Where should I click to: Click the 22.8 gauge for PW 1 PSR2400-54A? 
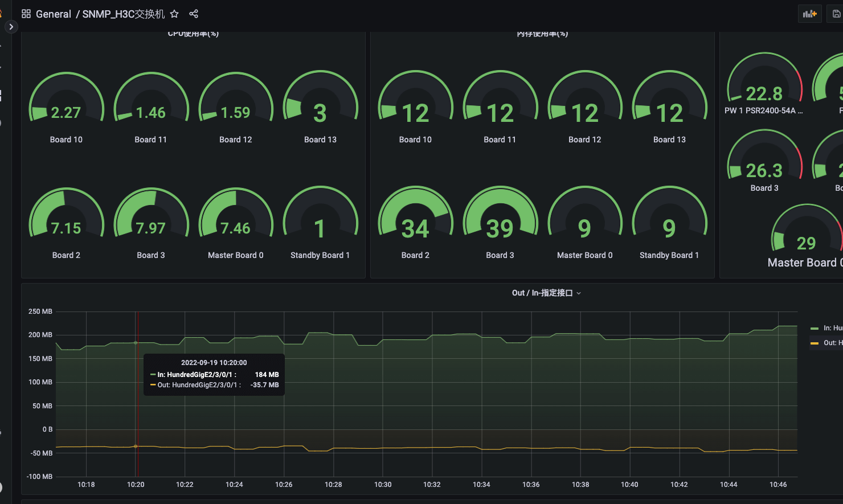pyautogui.click(x=764, y=79)
